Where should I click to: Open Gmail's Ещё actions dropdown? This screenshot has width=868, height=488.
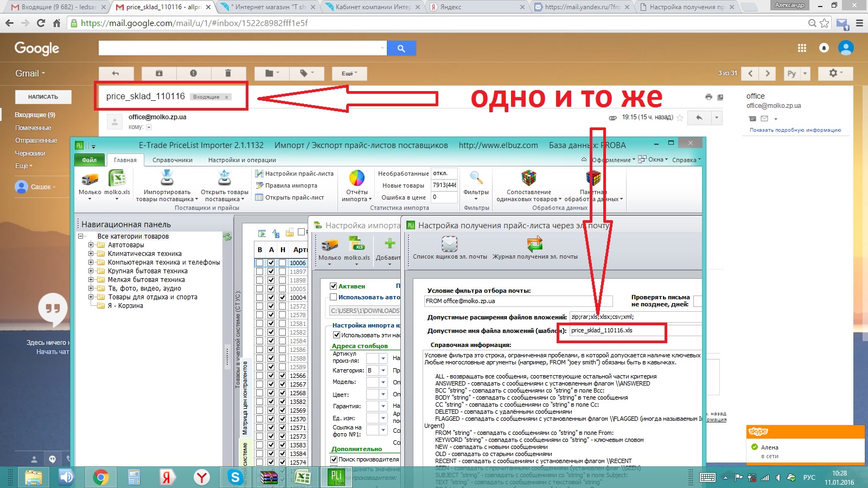click(350, 73)
